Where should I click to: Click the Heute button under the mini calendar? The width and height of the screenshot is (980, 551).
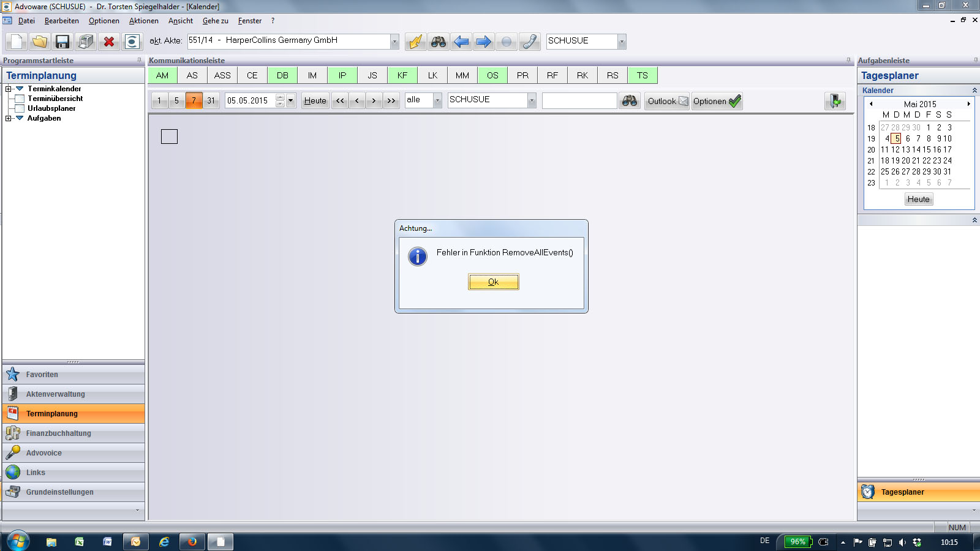(x=918, y=199)
